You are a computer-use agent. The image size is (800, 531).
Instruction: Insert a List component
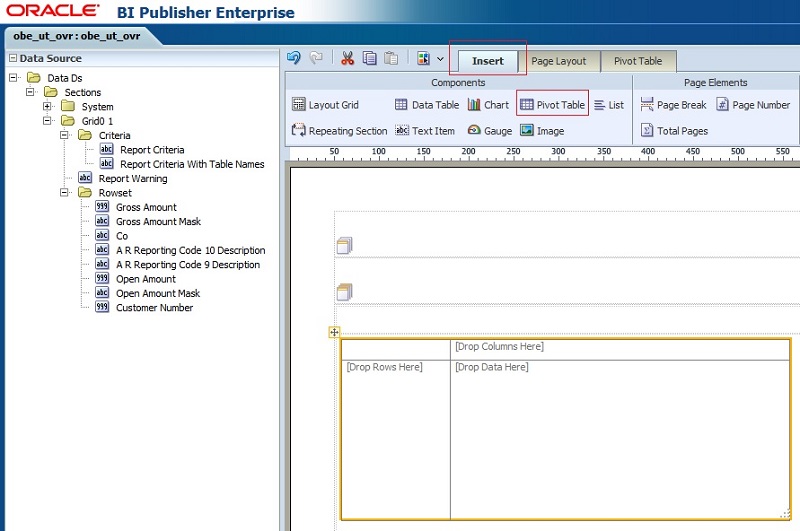click(x=609, y=105)
